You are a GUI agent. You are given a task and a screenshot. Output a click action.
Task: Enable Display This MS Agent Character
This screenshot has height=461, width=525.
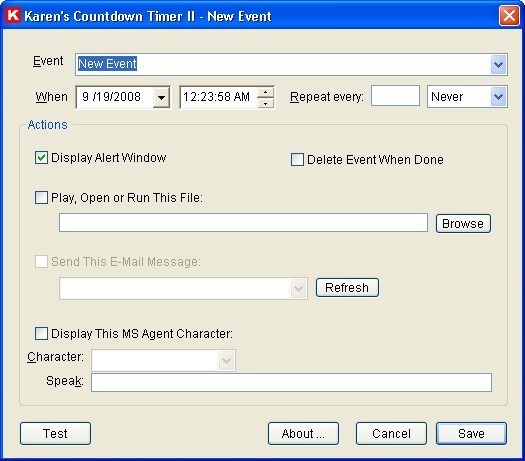tap(41, 333)
